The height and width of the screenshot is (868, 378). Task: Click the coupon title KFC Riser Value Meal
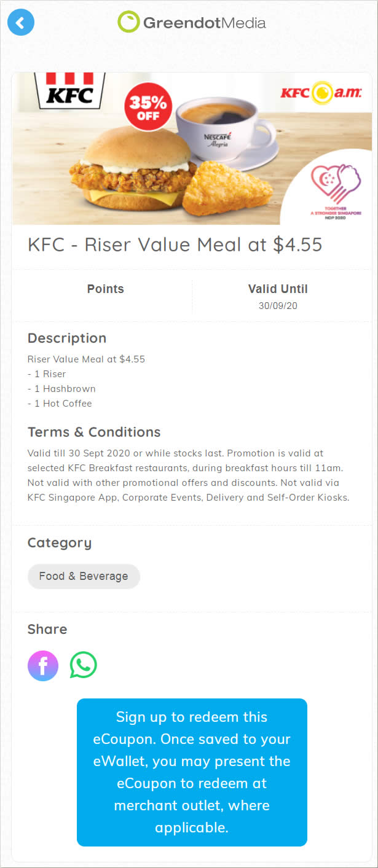tap(175, 244)
